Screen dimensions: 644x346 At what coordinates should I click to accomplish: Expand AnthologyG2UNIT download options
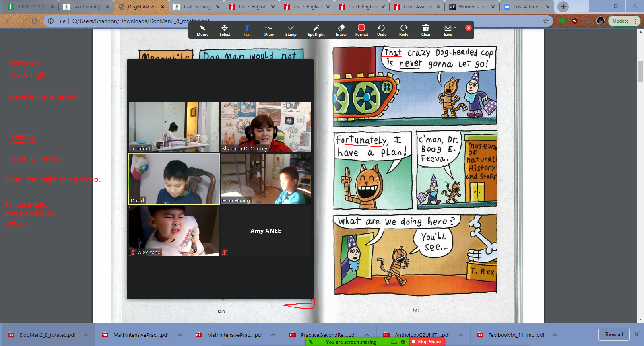461,335
